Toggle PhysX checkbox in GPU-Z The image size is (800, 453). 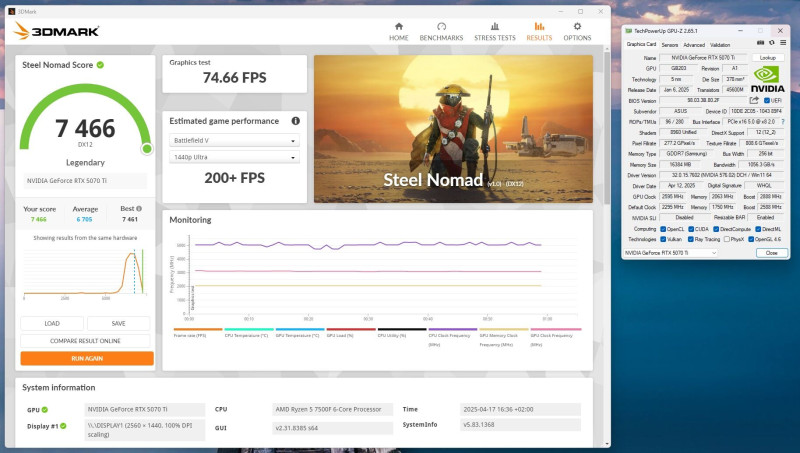727,239
